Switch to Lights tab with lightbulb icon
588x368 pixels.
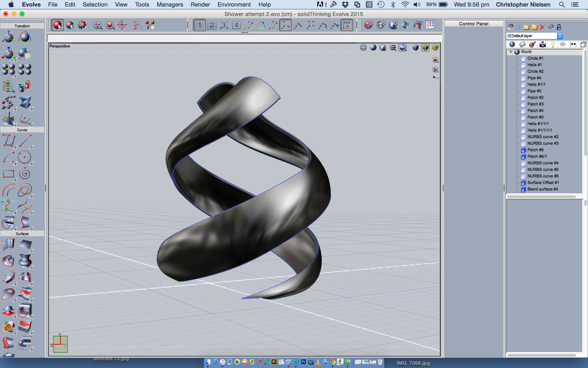pyautogui.click(x=552, y=44)
